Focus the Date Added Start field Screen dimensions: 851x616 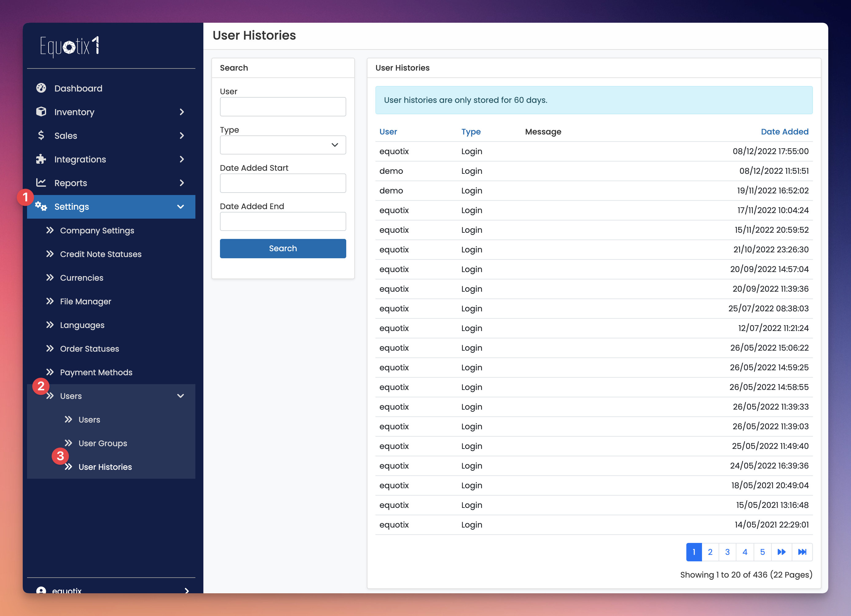(283, 183)
